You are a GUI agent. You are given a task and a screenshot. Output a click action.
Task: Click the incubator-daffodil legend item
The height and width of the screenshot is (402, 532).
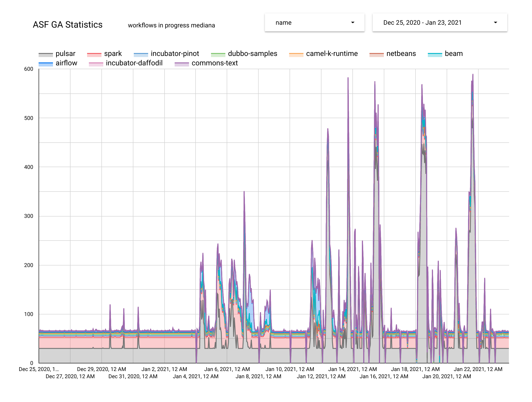134,63
